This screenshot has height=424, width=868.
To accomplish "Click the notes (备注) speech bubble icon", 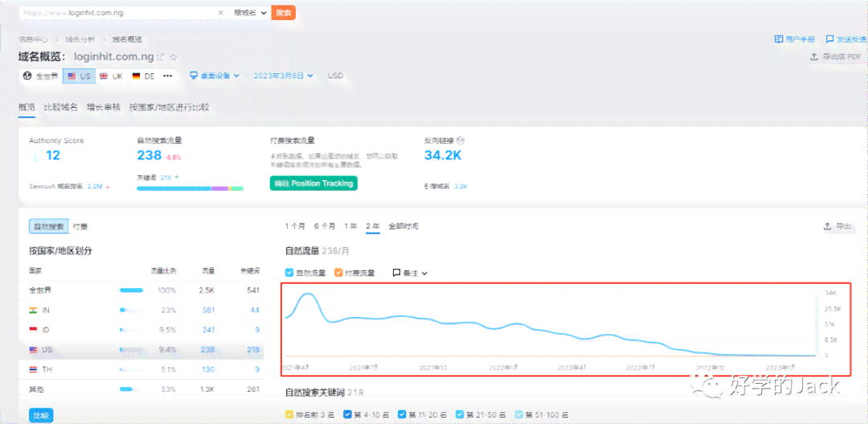I will (396, 273).
